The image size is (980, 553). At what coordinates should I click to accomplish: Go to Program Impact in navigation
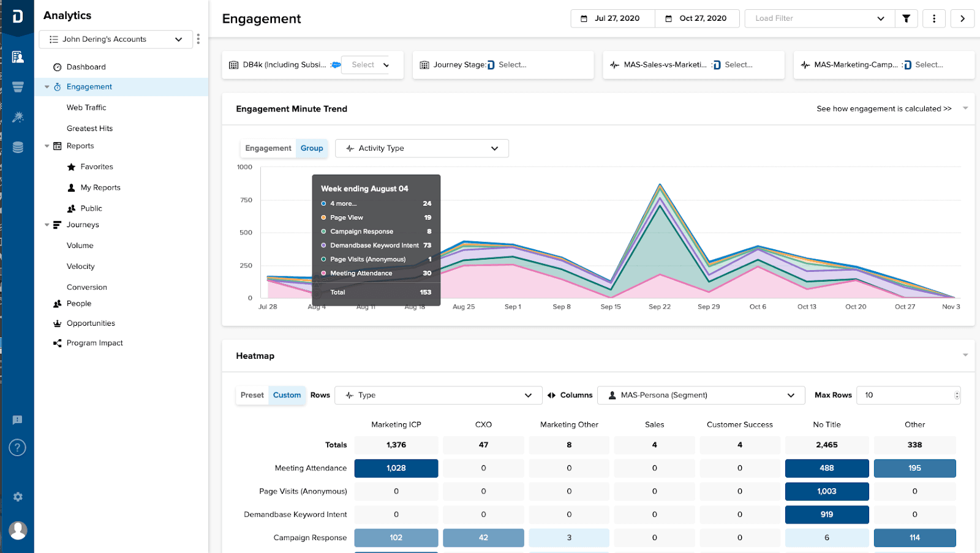click(x=94, y=343)
